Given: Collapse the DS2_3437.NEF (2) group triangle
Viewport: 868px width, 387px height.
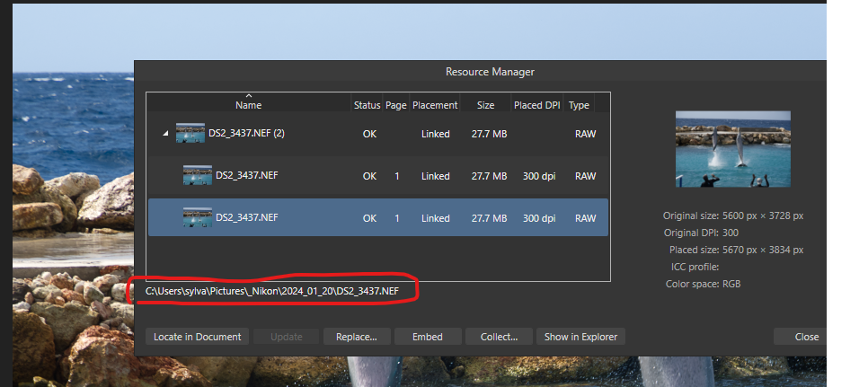Looking at the screenshot, I should (x=164, y=134).
